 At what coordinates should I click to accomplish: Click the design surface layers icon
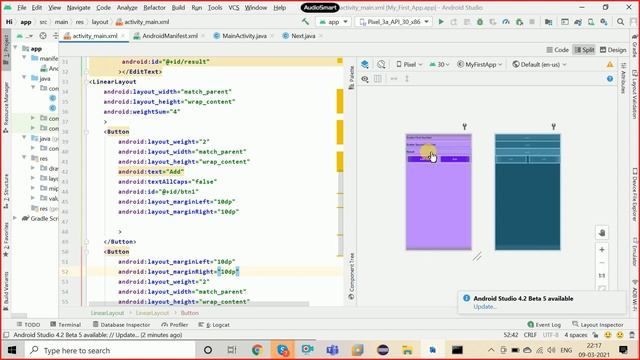tap(365, 64)
